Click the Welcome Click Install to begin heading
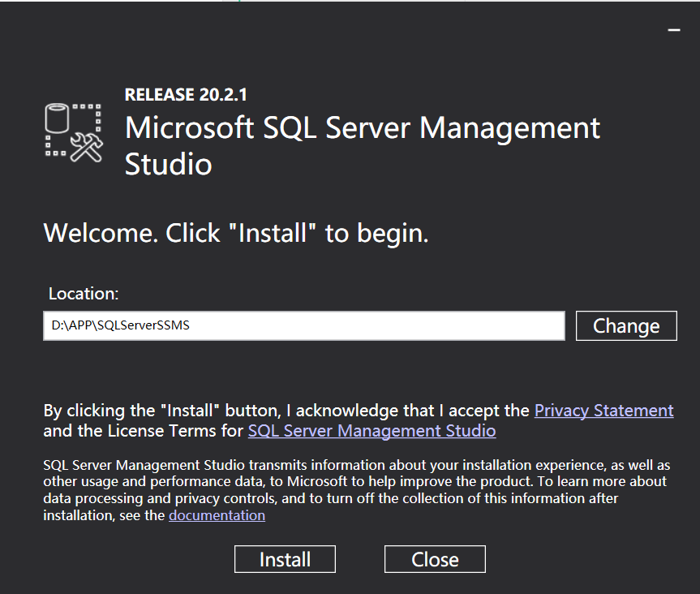700x594 pixels. tap(236, 234)
